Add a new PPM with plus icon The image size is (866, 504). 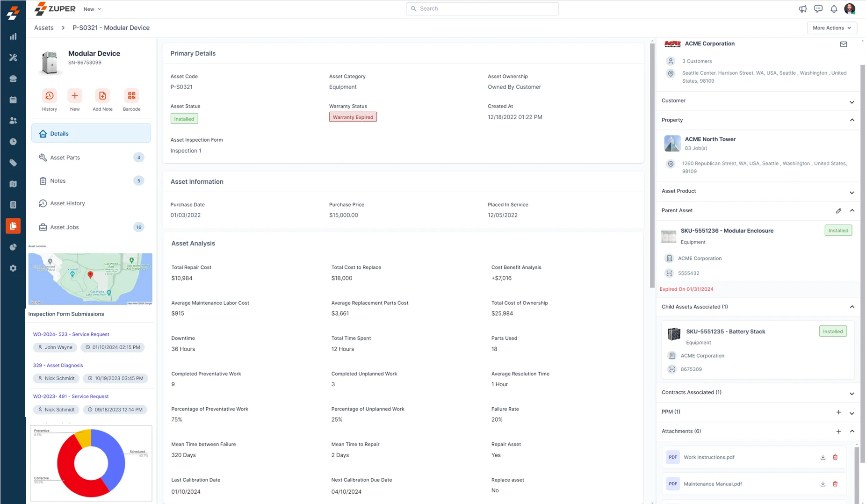pyautogui.click(x=838, y=412)
